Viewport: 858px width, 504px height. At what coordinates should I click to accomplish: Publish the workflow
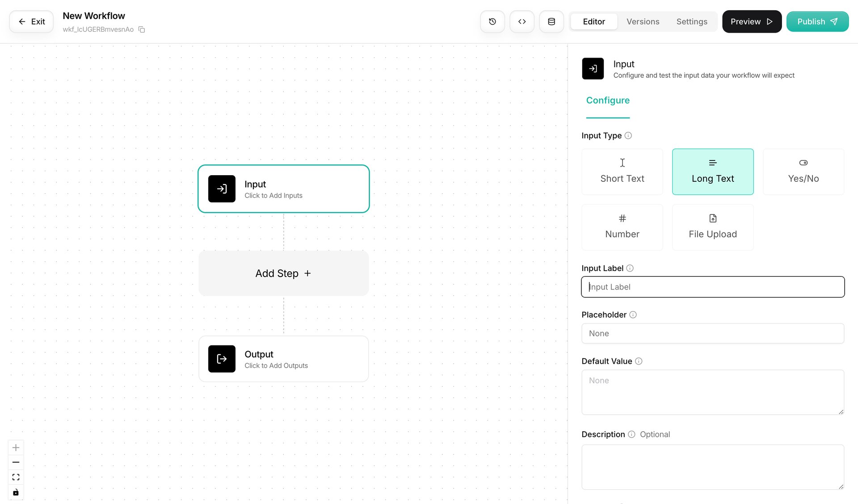pos(817,21)
